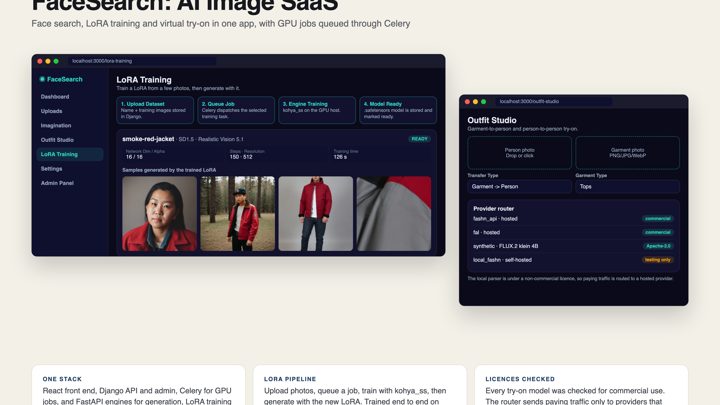Click the Person photo drop zone
Screen dimensions: 720x405
point(519,153)
